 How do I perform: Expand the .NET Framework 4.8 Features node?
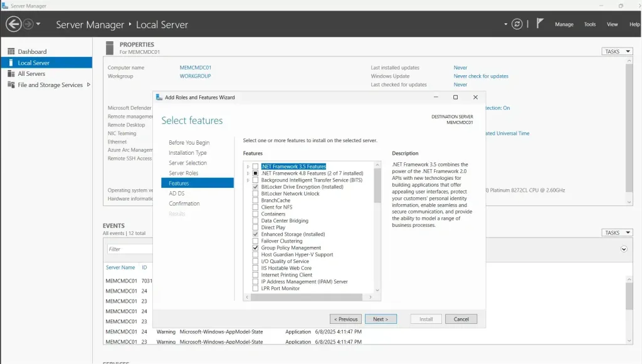tap(248, 174)
